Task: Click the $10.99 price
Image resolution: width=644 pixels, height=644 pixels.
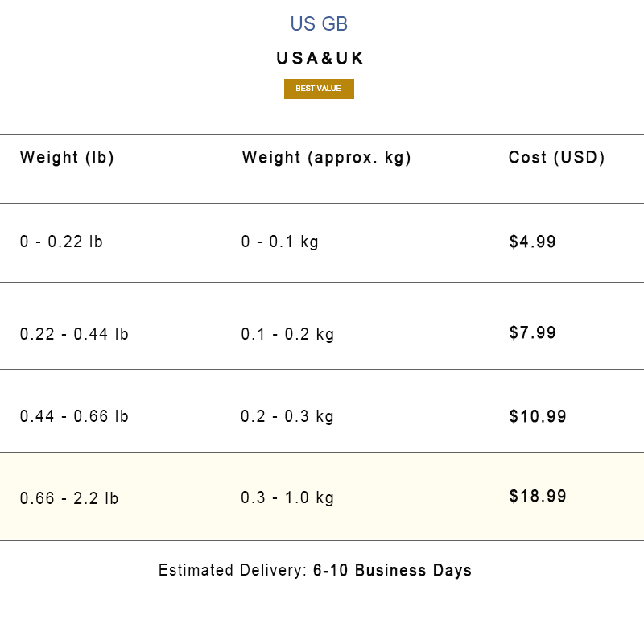Action: (538, 416)
